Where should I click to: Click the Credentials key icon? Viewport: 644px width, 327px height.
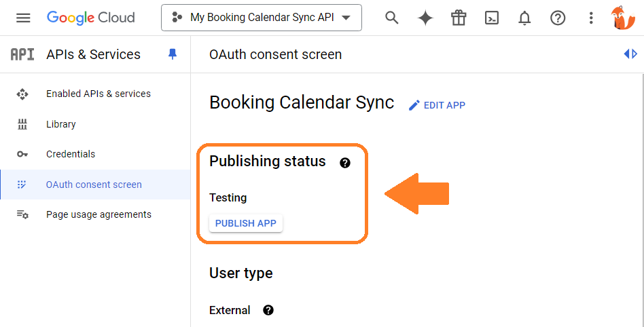(22, 154)
